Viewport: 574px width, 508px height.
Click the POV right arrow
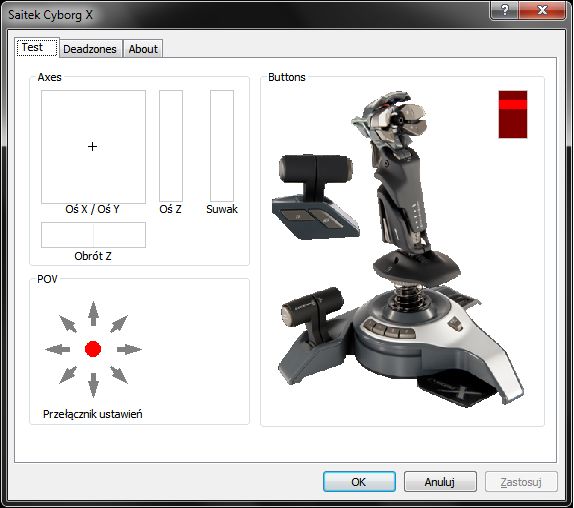coord(129,349)
